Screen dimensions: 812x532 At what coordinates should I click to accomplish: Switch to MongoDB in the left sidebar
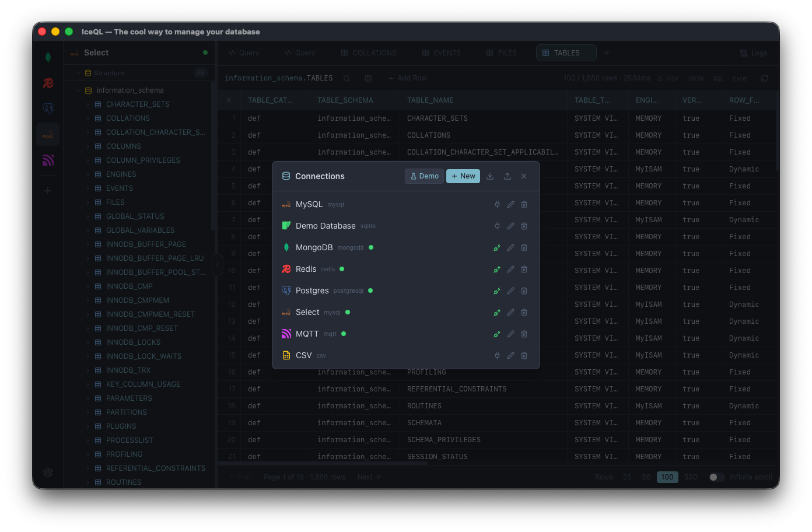(48, 57)
